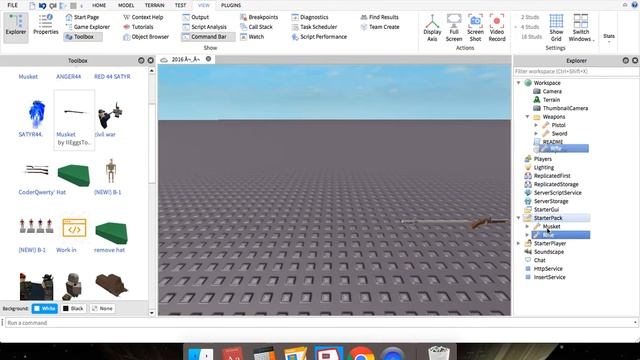Set Toolbox background to Black
Viewport: 640px width, 360px height.
(73, 309)
